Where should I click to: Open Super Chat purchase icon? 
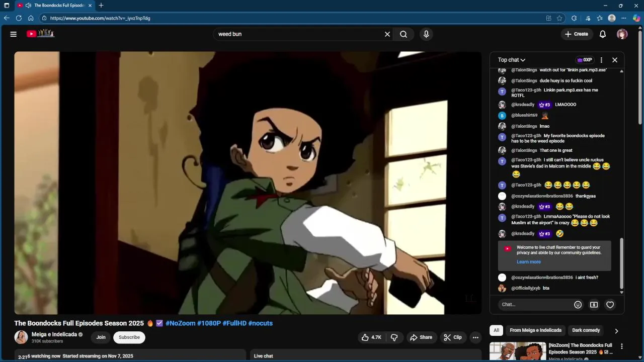coord(594,305)
